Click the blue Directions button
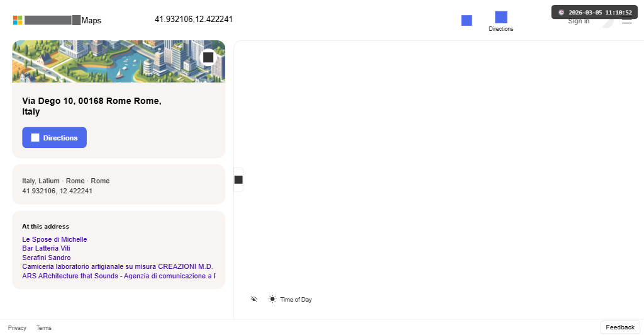The width and height of the screenshot is (644, 335). (54, 138)
